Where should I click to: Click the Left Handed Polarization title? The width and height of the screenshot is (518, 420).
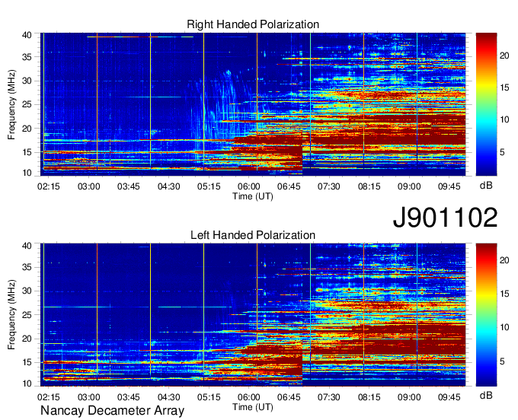(x=253, y=235)
